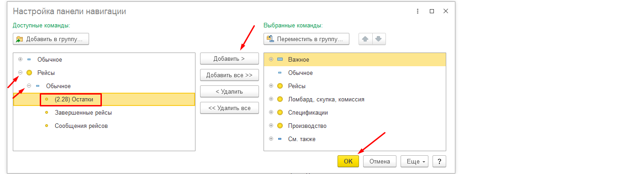The height and width of the screenshot is (174, 644).
Task: Click the question mark help button
Action: click(x=439, y=161)
